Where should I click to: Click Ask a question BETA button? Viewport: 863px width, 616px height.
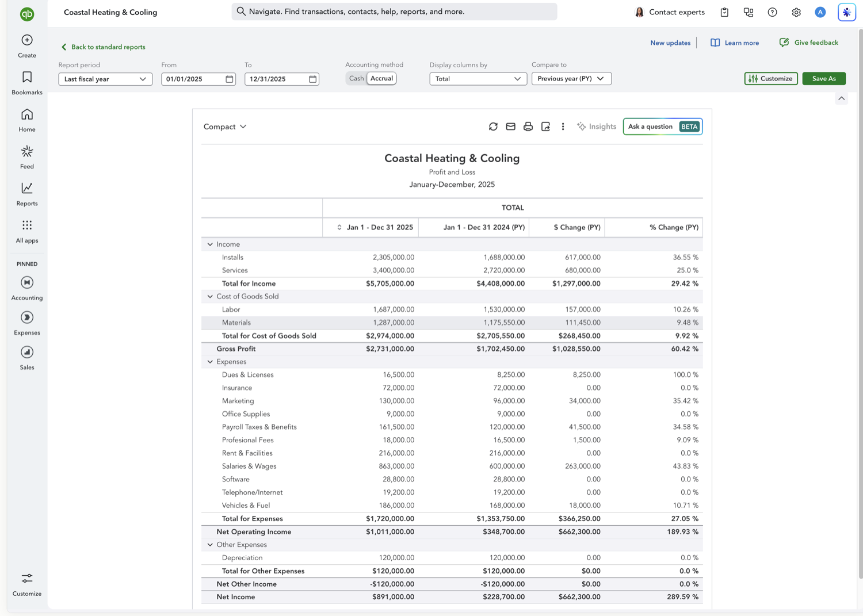[663, 127]
